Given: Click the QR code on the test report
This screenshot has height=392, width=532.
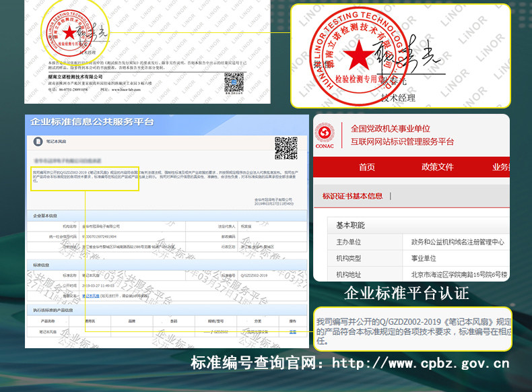Looking at the screenshot, I should click(x=234, y=83).
